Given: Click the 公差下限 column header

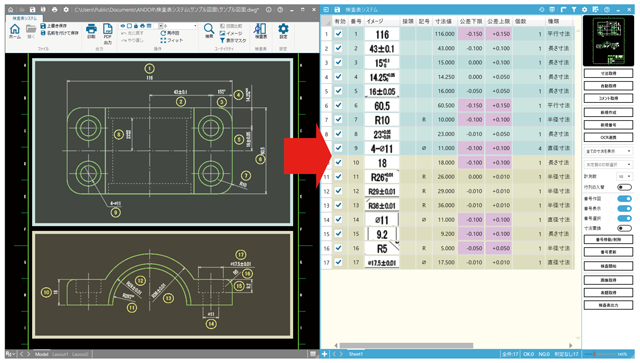Looking at the screenshot, I should pyautogui.click(x=471, y=21).
